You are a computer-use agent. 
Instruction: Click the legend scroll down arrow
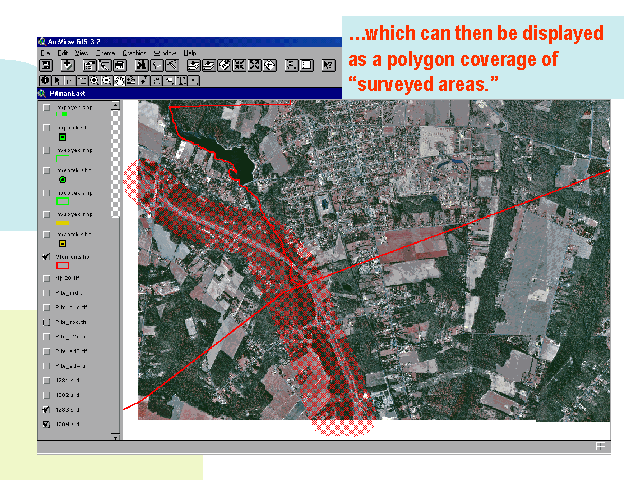[x=116, y=436]
